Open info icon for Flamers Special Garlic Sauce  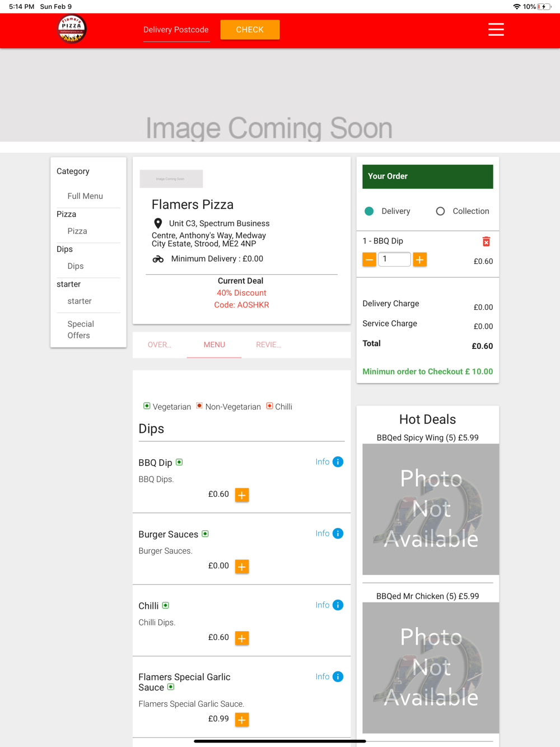coord(338,677)
